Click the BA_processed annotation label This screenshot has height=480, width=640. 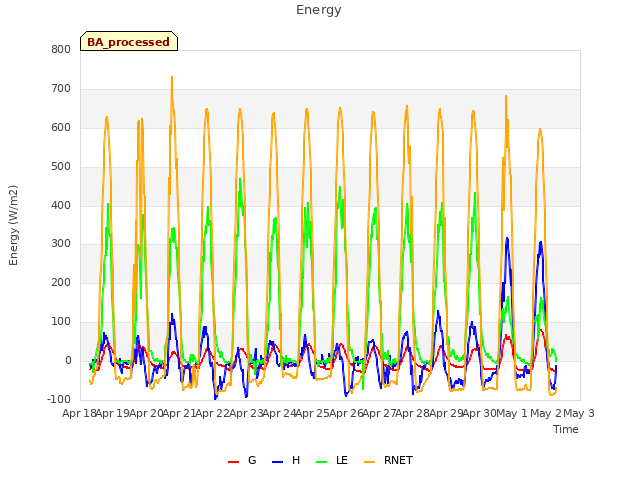129,42
